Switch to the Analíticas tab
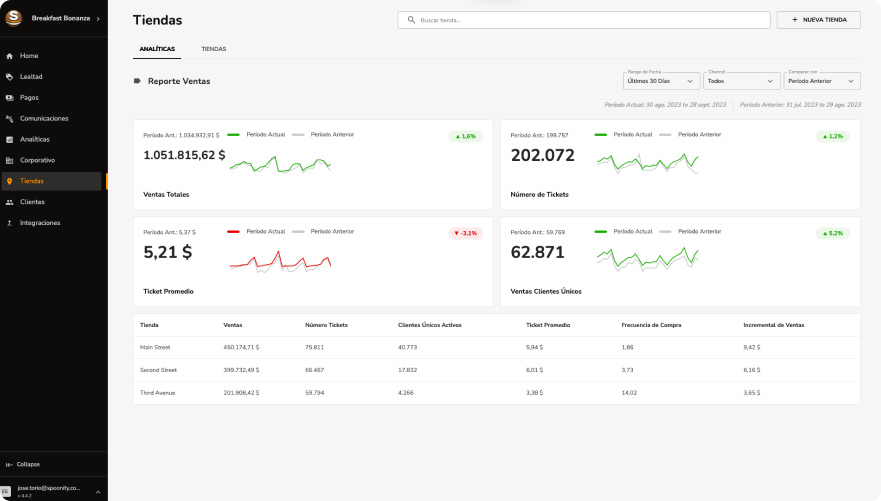 tap(157, 49)
